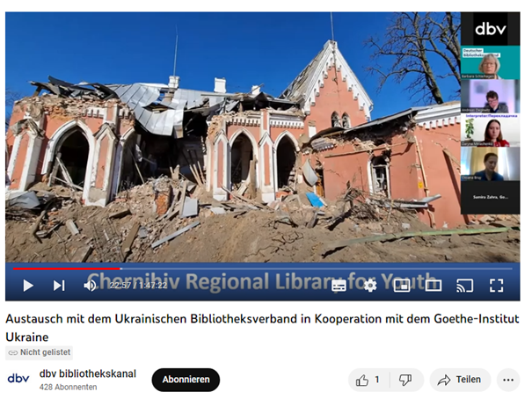Skip to next video
The image size is (532, 399).
click(59, 286)
